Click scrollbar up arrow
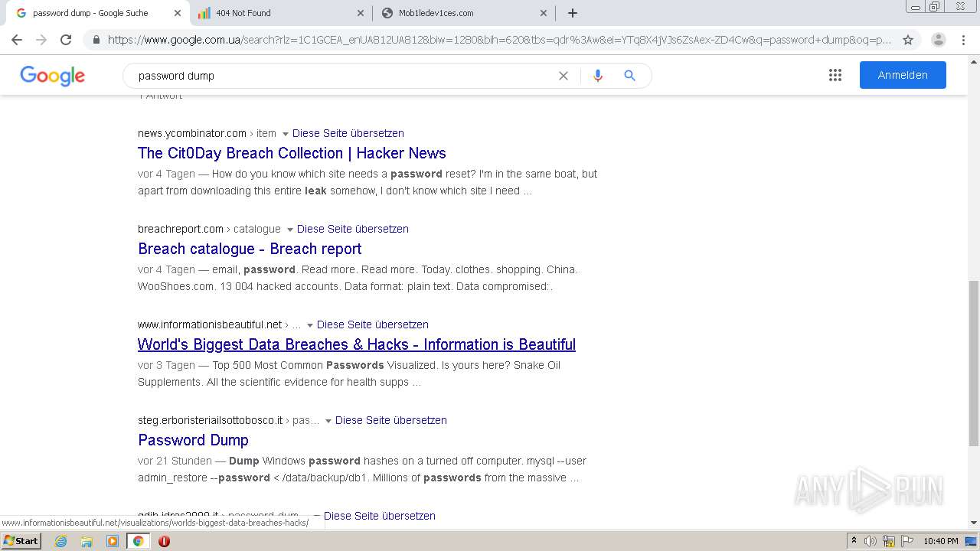Screen dimensions: 980x551 [974, 60]
